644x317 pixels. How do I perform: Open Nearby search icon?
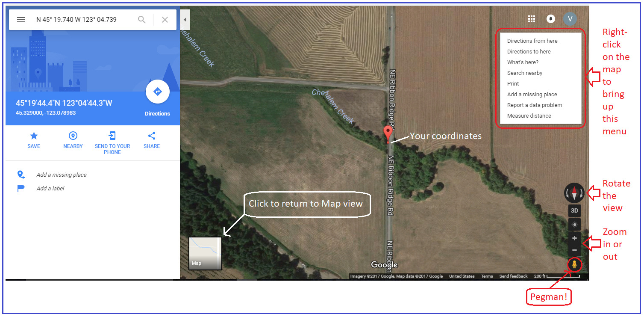(x=73, y=136)
